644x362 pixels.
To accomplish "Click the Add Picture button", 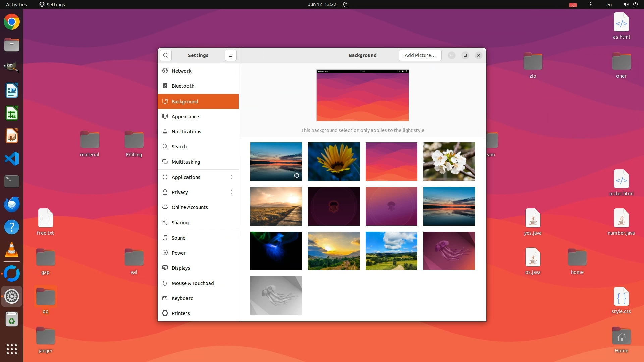I will click(x=420, y=55).
